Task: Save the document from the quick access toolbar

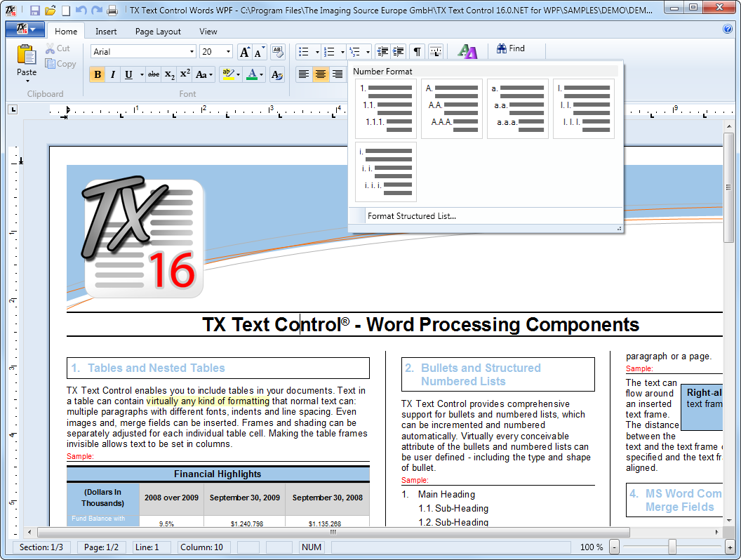Action: [x=35, y=10]
